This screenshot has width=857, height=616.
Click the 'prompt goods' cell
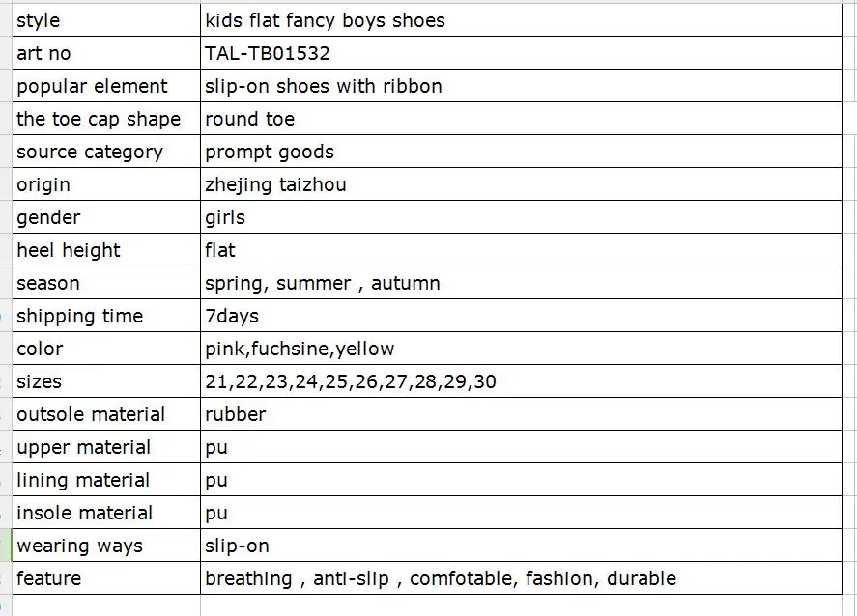[269, 152]
